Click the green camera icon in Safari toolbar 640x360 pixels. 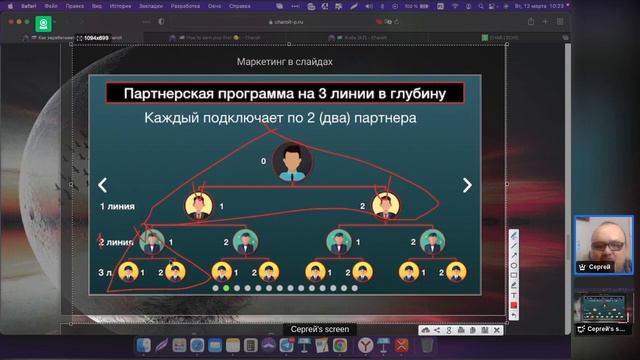point(43,24)
